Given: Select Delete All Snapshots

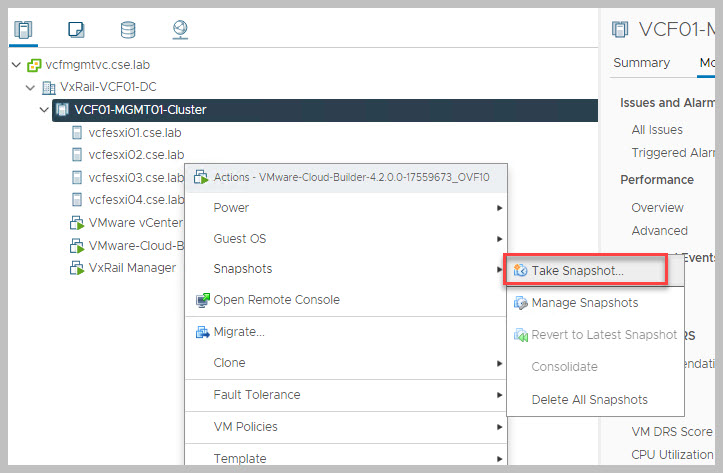Looking at the screenshot, I should [595, 400].
